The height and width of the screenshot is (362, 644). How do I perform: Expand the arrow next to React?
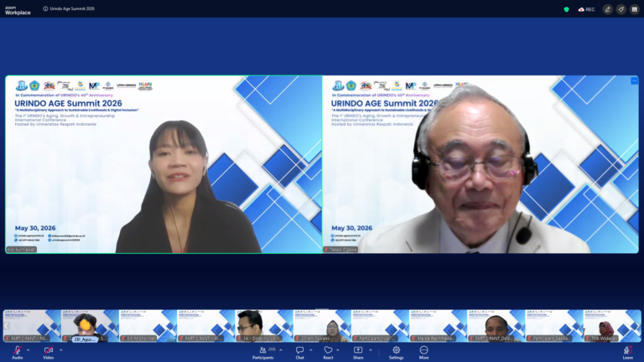tap(338, 350)
